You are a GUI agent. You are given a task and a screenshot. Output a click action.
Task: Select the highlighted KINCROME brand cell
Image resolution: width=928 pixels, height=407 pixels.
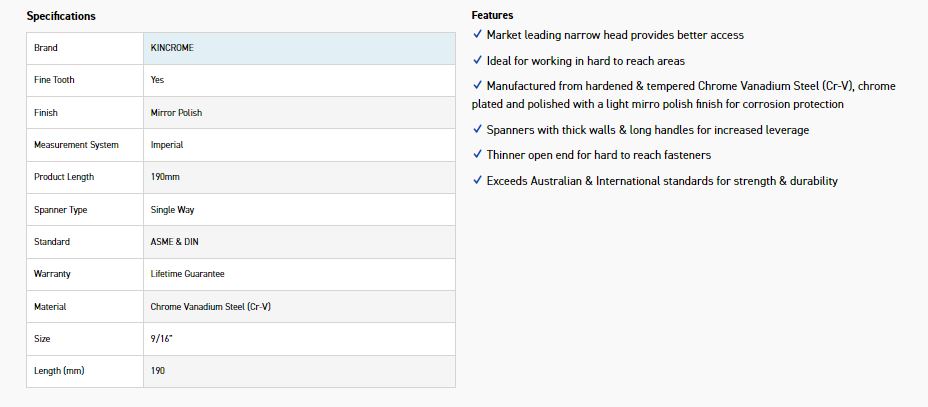[299, 48]
